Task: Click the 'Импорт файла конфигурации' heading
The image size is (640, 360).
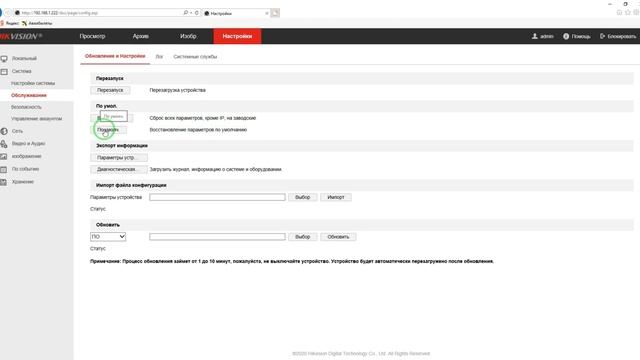Action: [x=131, y=185]
